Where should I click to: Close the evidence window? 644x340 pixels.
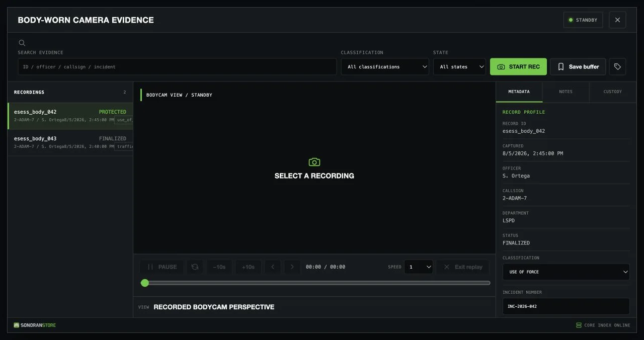click(617, 20)
